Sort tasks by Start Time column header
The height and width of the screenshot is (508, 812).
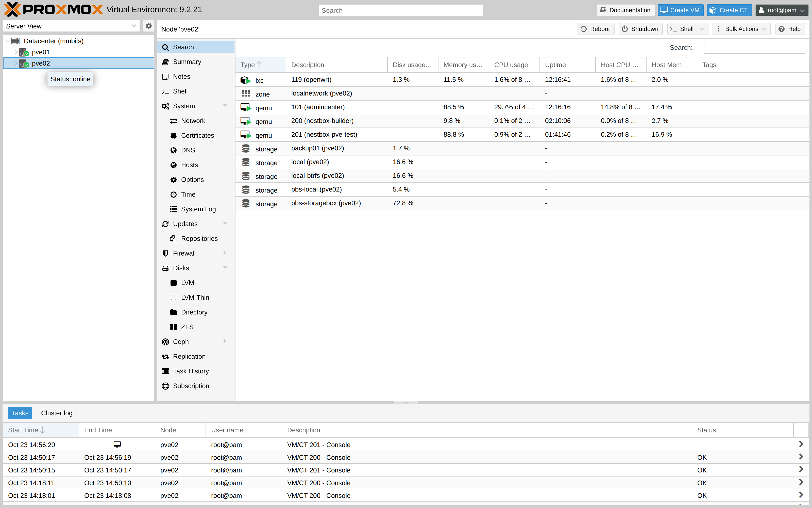(41, 430)
